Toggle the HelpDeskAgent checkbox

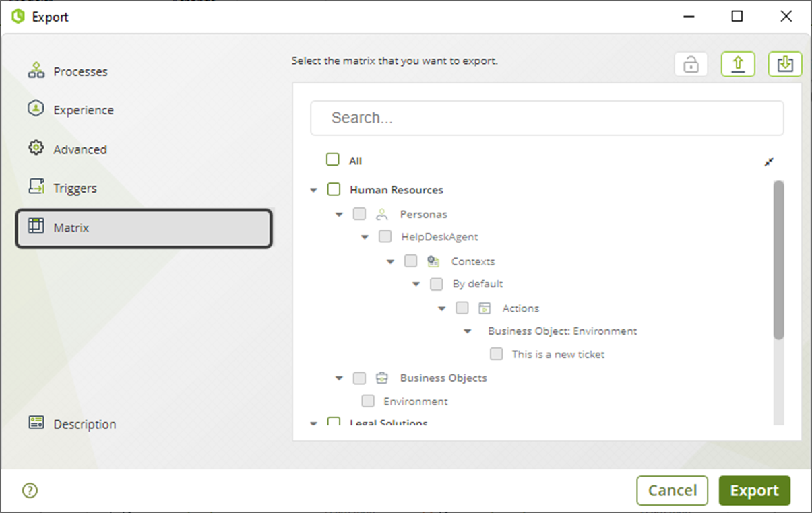(385, 237)
